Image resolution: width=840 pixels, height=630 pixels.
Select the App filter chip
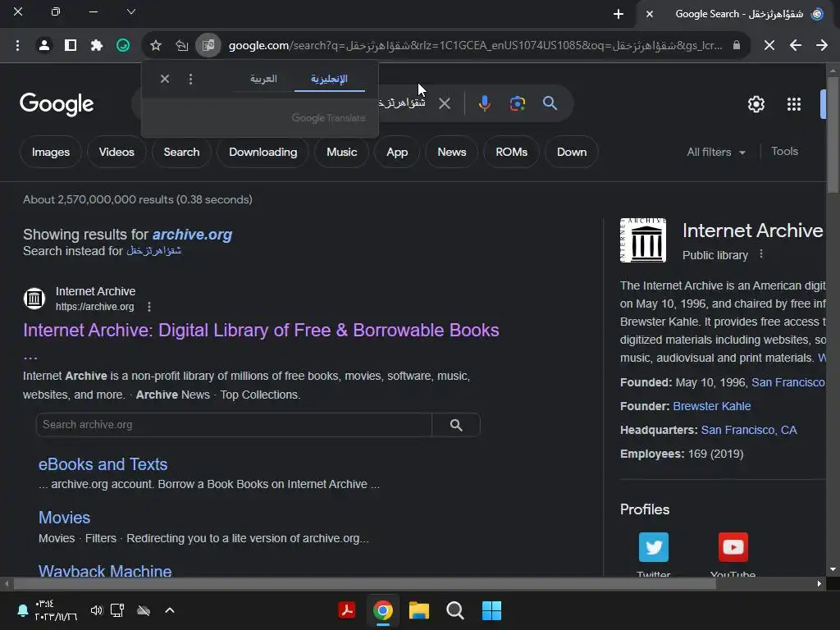point(398,152)
